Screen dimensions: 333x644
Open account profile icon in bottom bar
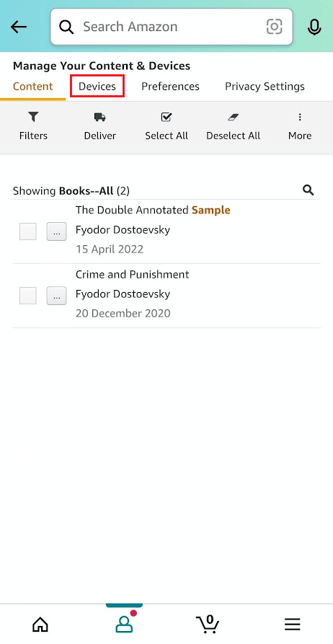(x=123, y=624)
